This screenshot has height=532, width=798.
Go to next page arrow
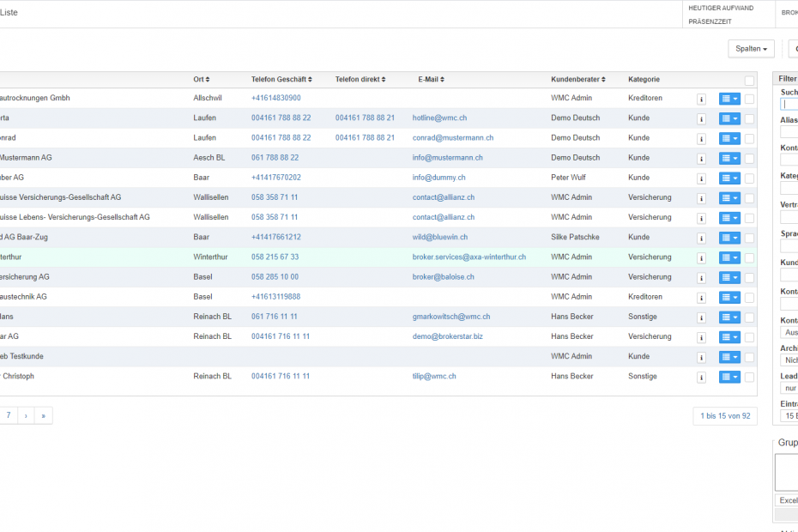click(x=26, y=415)
